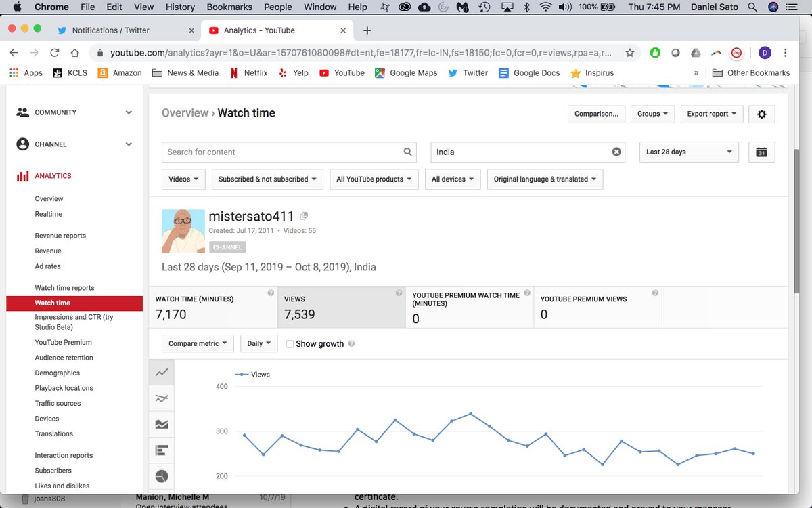Open channel in new window icon
Screen dimensions: 812x508
pos(304,216)
